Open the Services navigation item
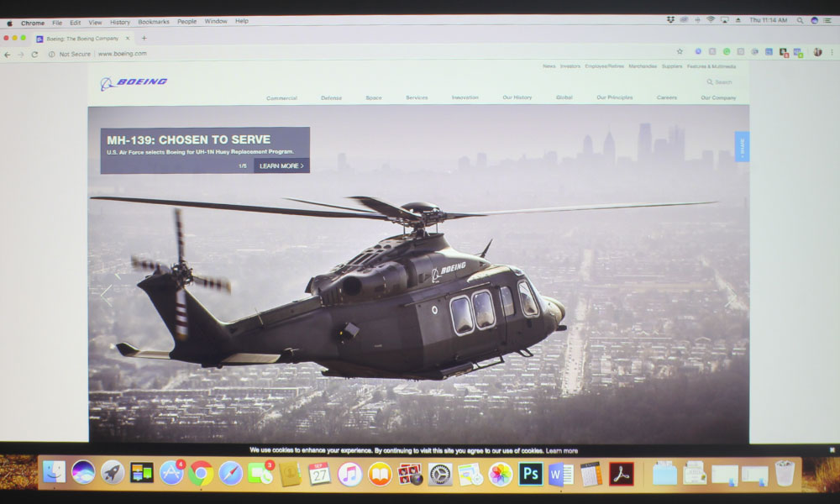This screenshot has width=840, height=504. pyautogui.click(x=417, y=97)
